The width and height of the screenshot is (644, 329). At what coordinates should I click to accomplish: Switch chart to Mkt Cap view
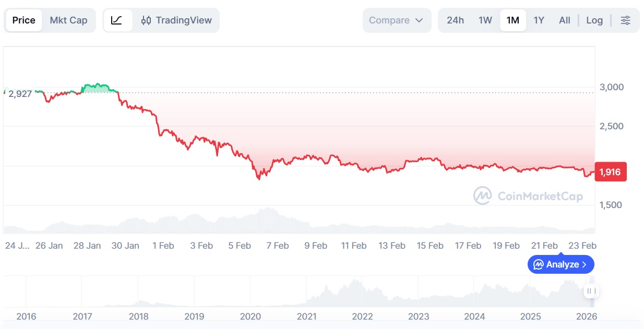click(68, 20)
